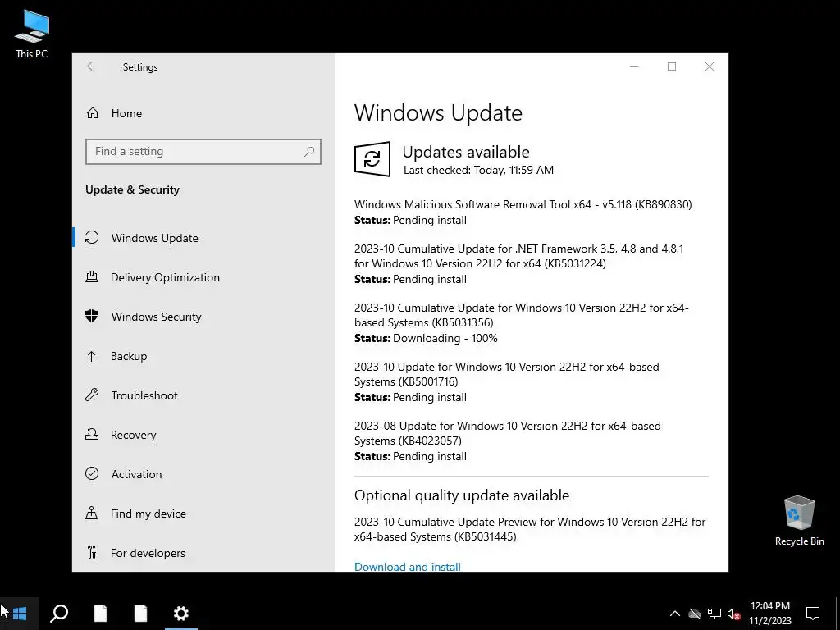Click the Delivery Optimization icon

point(92,276)
